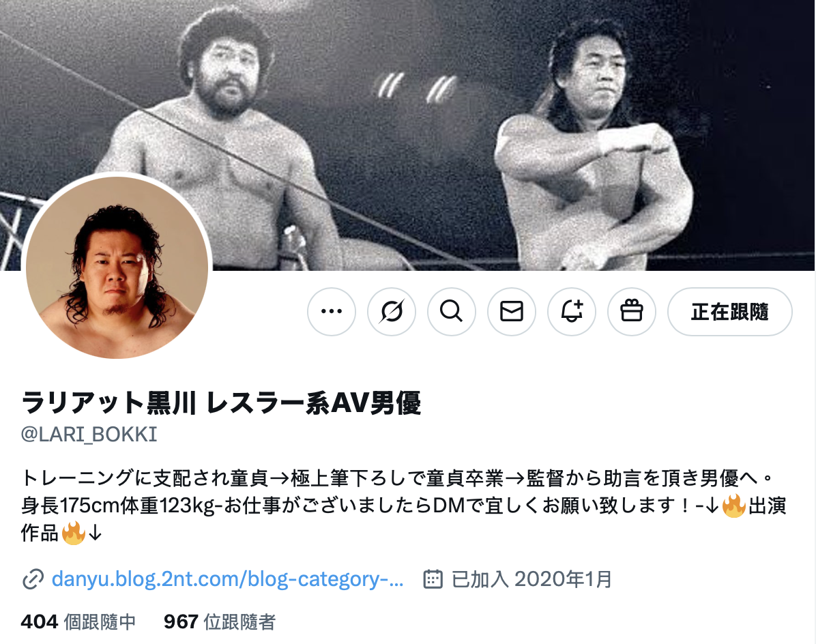Open the danyu.blog.2nt.com website link
This screenshot has height=644, width=816.
click(227, 579)
